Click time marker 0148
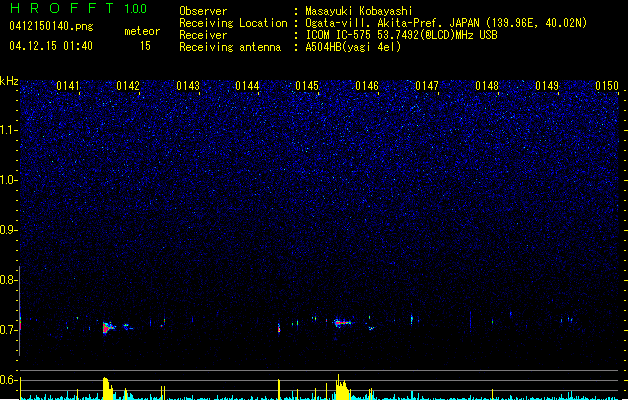The height and width of the screenshot is (400, 629). coord(487,86)
